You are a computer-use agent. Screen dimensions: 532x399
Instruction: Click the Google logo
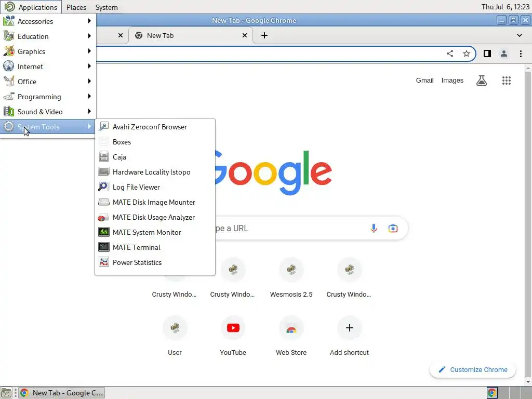[273, 172]
